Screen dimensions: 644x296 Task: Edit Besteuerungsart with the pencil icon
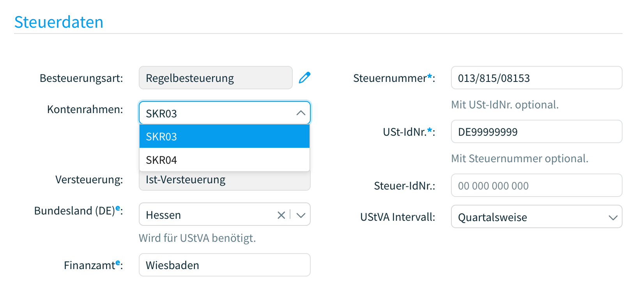[304, 78]
